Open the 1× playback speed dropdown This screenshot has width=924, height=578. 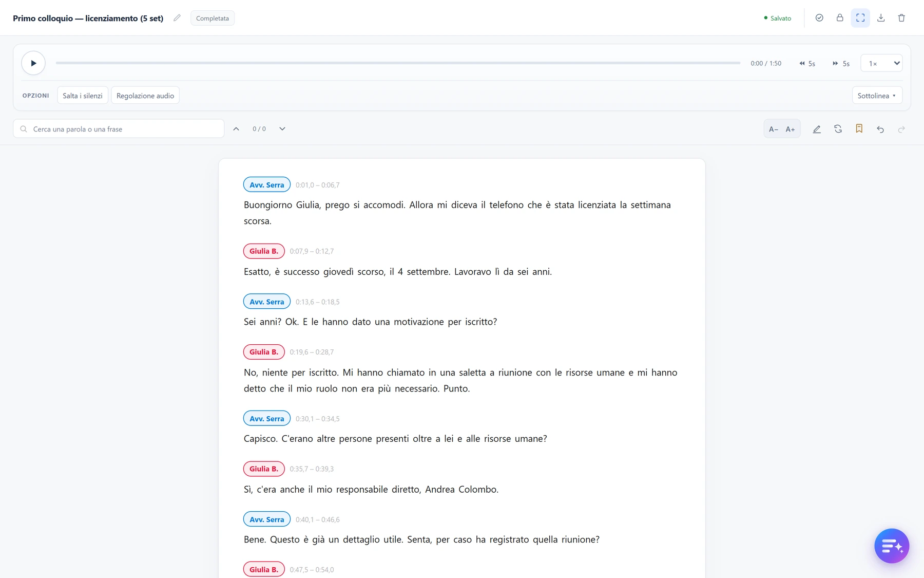(881, 63)
